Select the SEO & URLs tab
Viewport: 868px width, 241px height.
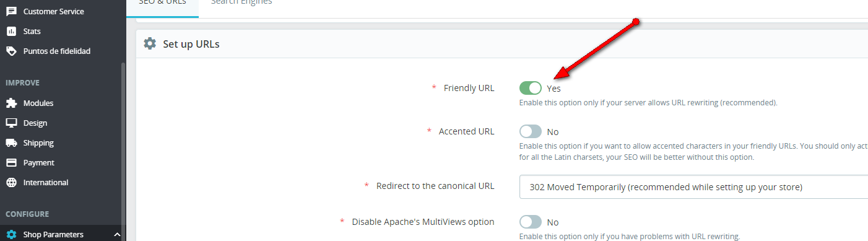pyautogui.click(x=163, y=2)
